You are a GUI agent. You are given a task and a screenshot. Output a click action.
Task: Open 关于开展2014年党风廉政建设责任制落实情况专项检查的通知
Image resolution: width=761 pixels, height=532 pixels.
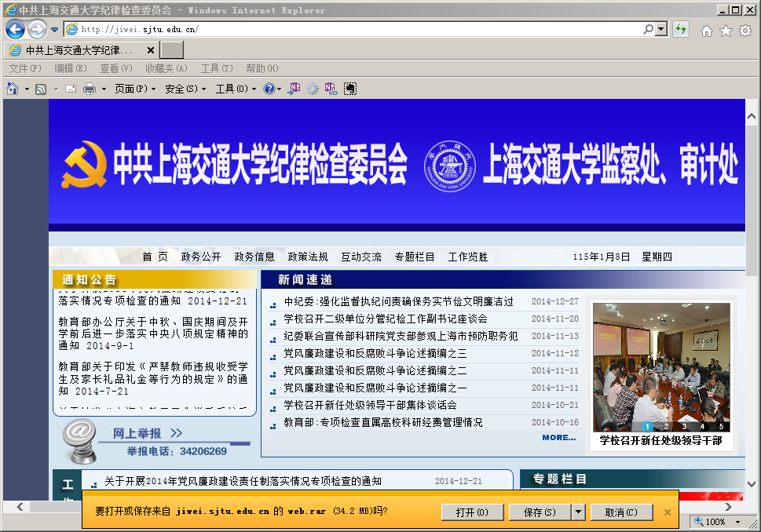click(x=243, y=481)
